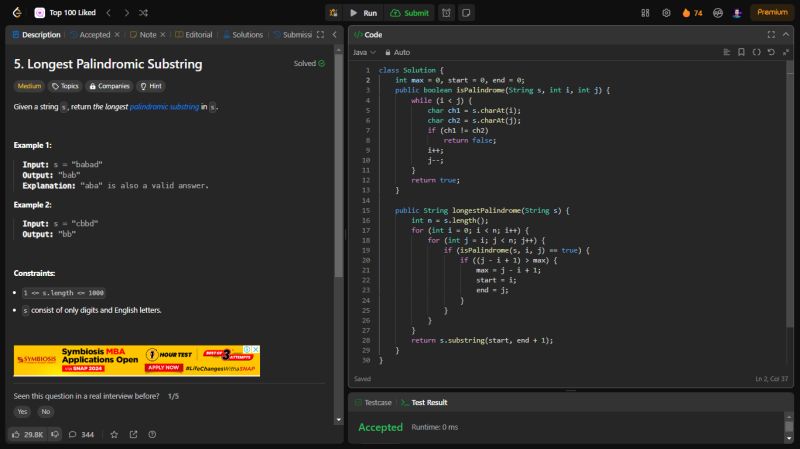View the 74 streak fire counter
This screenshot has width=800, height=449.
(692, 13)
